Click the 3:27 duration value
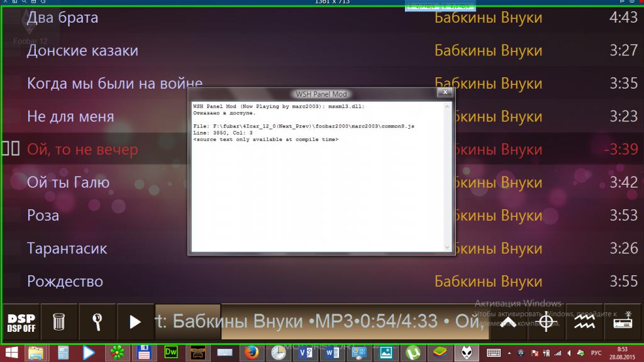The height and width of the screenshot is (362, 644). (623, 50)
